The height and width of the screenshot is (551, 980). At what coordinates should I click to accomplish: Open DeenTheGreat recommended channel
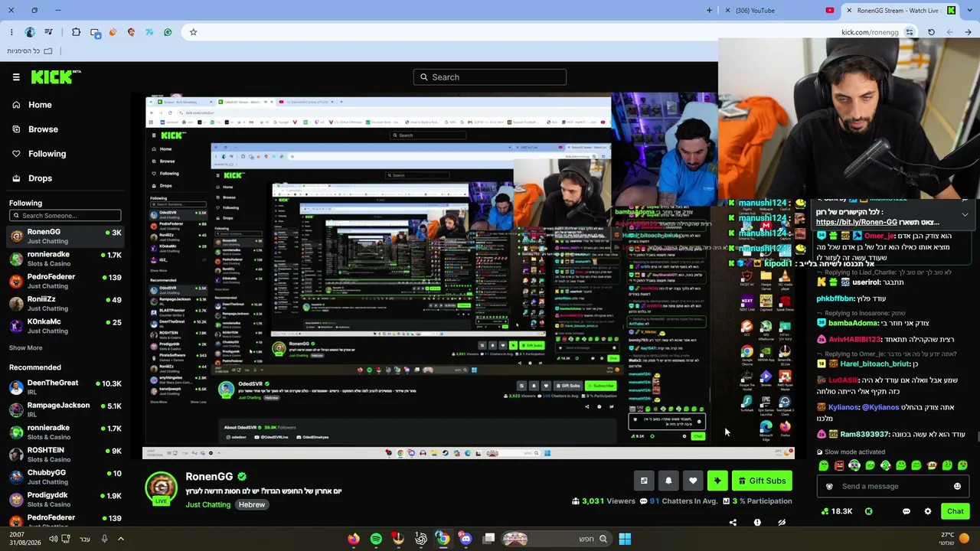pyautogui.click(x=65, y=387)
